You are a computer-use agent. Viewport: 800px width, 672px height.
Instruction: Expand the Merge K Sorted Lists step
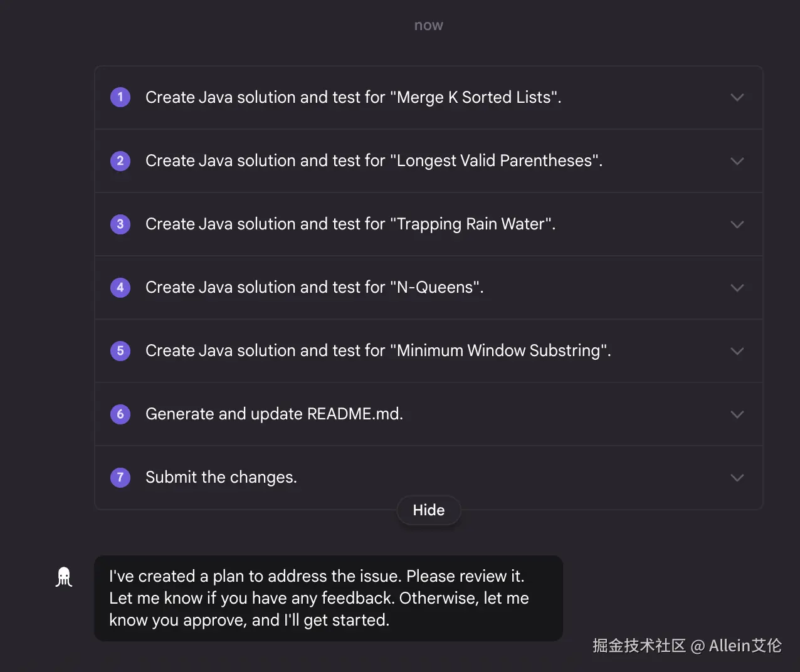737,97
